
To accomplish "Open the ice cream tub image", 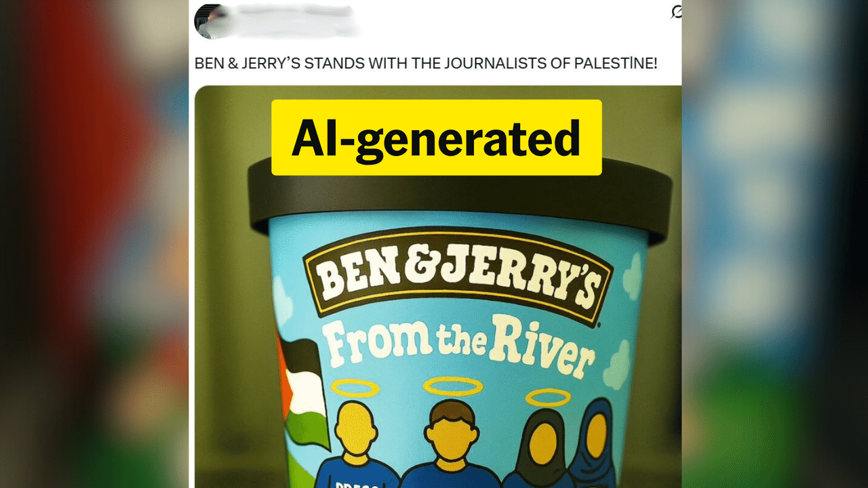I will [x=437, y=287].
